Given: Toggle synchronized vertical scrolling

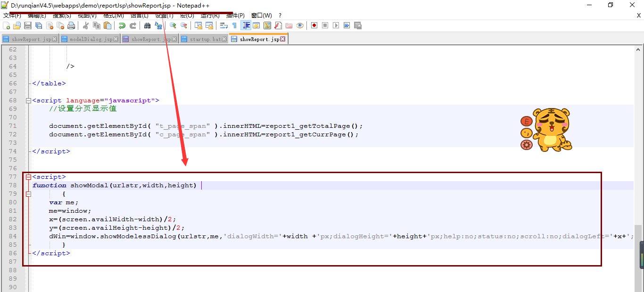Looking at the screenshot, I should click(x=198, y=25).
